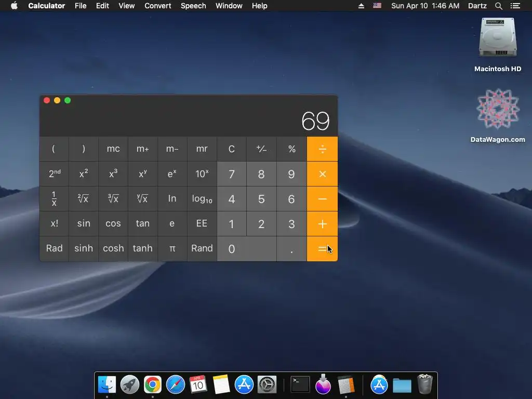The height and width of the screenshot is (399, 532).
Task: Click the divide operator key
Action: 322,149
